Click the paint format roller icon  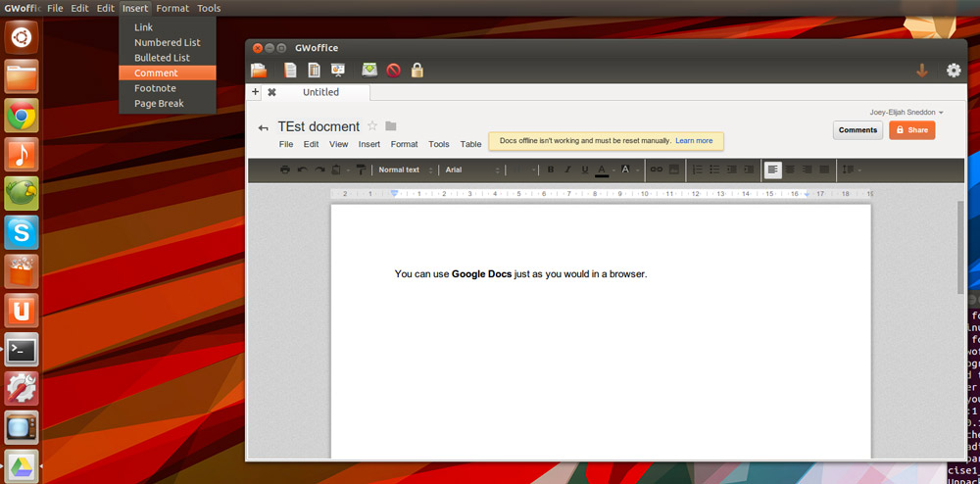click(360, 169)
